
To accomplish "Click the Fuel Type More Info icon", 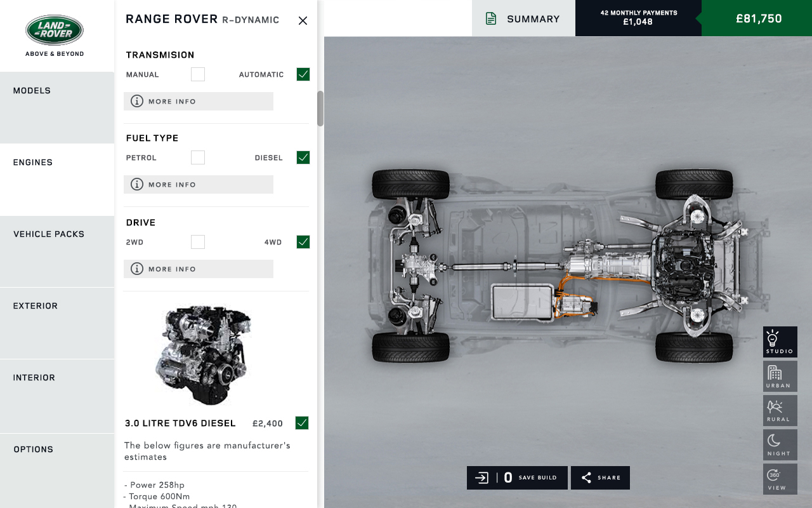I will [137, 184].
